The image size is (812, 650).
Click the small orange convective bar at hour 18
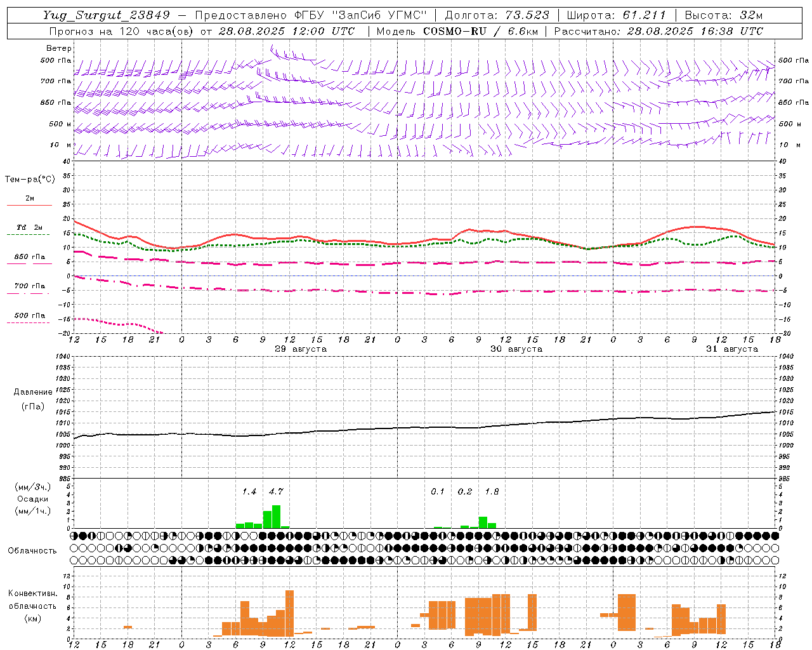click(x=128, y=627)
